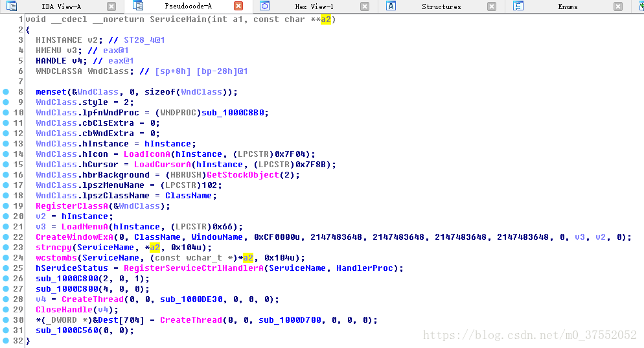This screenshot has height=348, width=644.
Task: Toggle breakpoint dot on line 19
Action: [6, 205]
